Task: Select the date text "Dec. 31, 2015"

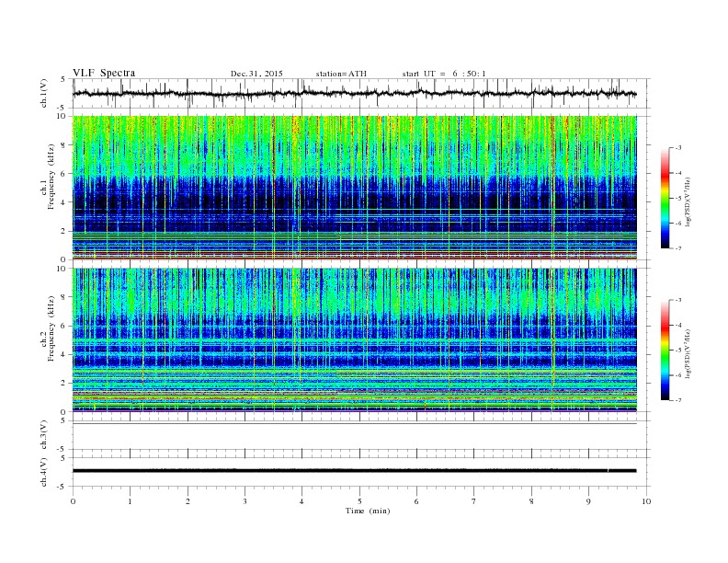Action: coord(256,74)
